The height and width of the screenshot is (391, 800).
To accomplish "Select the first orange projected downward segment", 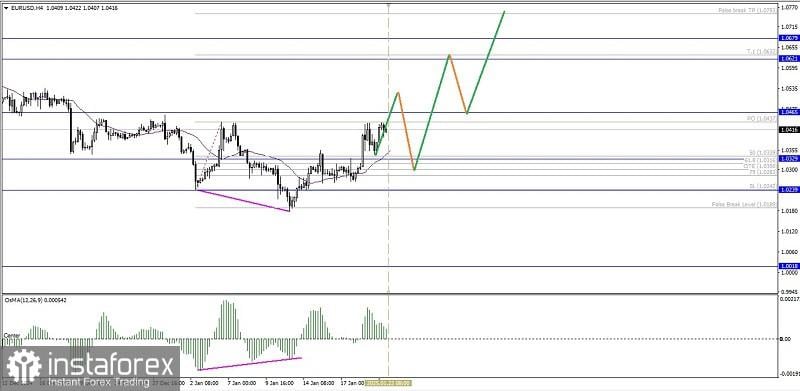I will (x=406, y=131).
